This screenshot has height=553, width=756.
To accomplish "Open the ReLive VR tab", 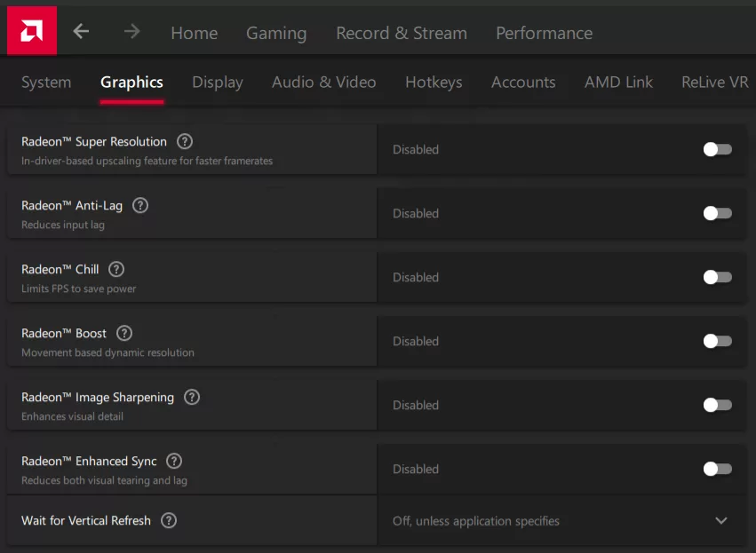I will point(715,83).
